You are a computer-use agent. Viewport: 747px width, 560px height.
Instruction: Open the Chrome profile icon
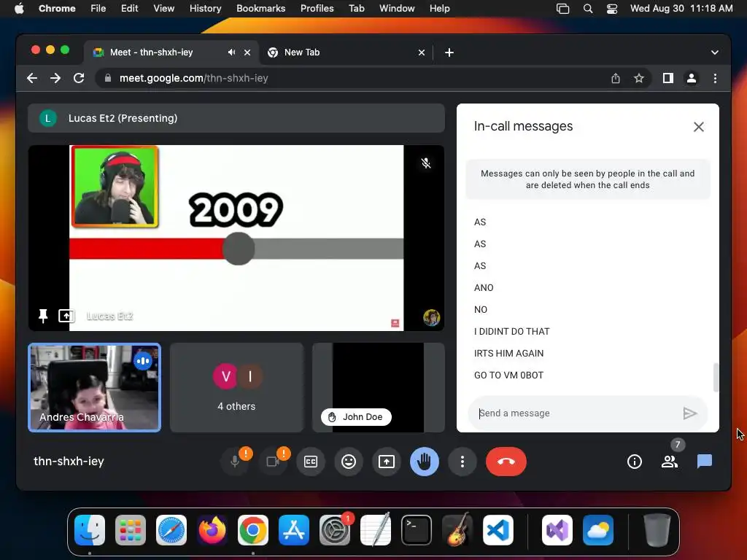(692, 78)
